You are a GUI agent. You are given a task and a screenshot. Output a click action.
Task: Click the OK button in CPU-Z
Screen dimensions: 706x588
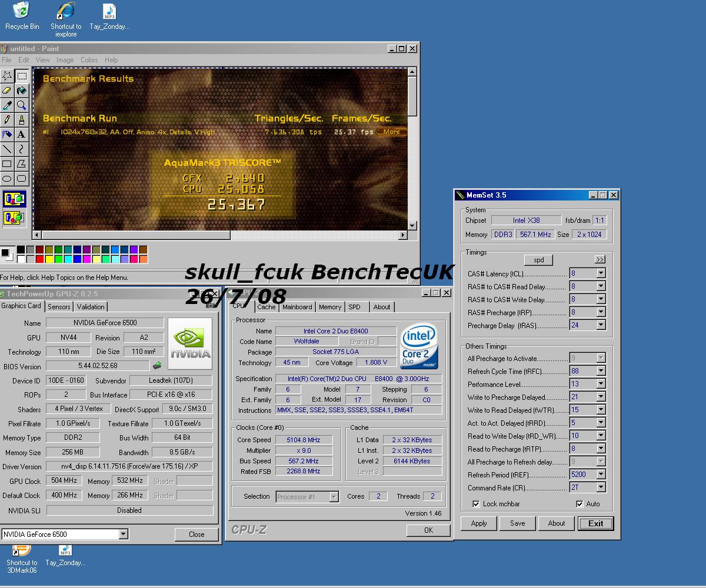[x=428, y=530]
